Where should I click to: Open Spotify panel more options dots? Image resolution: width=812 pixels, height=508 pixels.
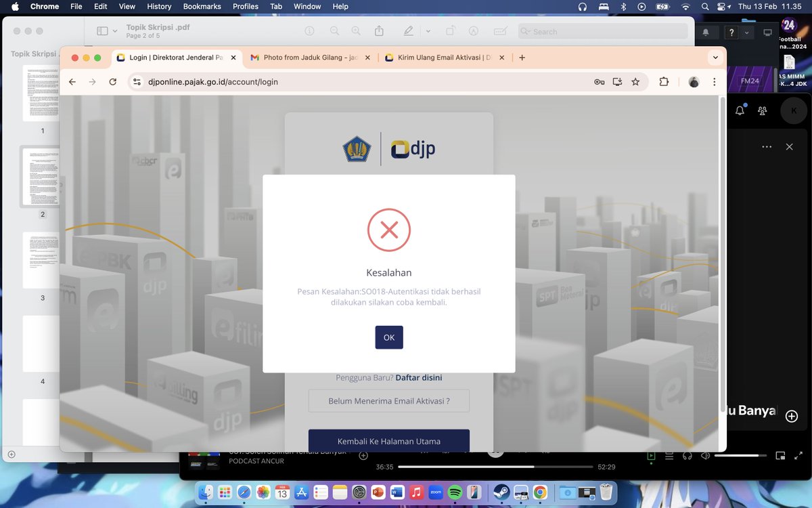767,146
